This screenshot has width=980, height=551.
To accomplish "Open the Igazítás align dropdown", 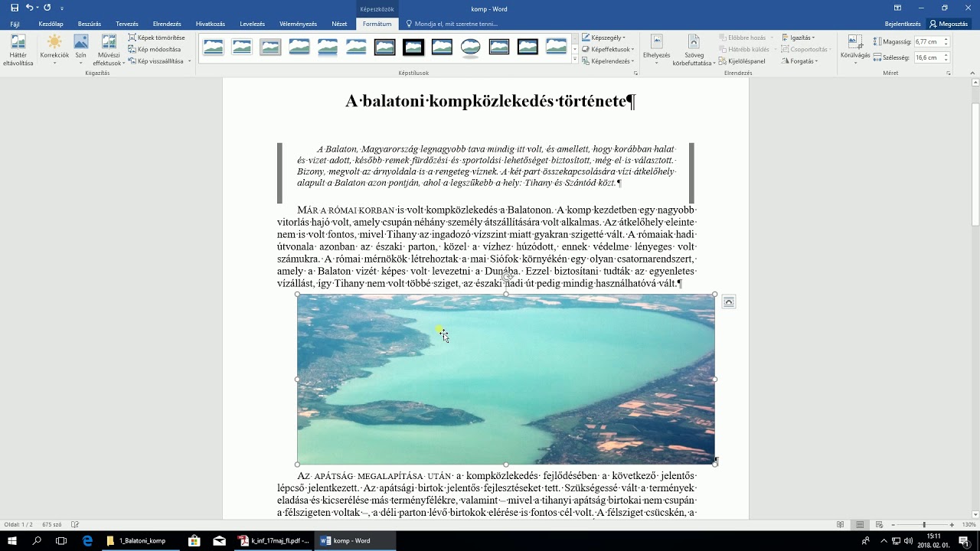I will pyautogui.click(x=799, y=37).
